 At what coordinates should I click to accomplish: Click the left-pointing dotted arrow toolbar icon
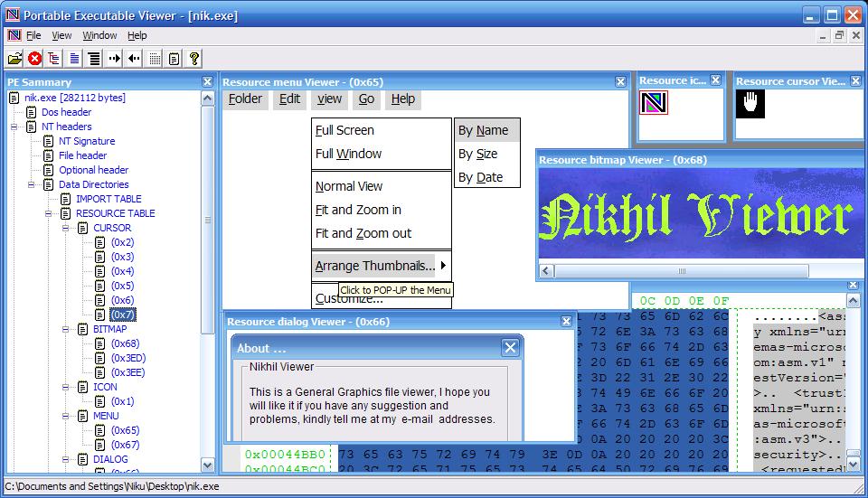[x=135, y=58]
